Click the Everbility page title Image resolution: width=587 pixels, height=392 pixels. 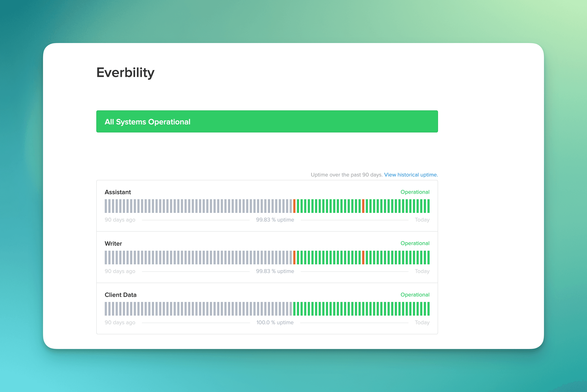(x=125, y=73)
